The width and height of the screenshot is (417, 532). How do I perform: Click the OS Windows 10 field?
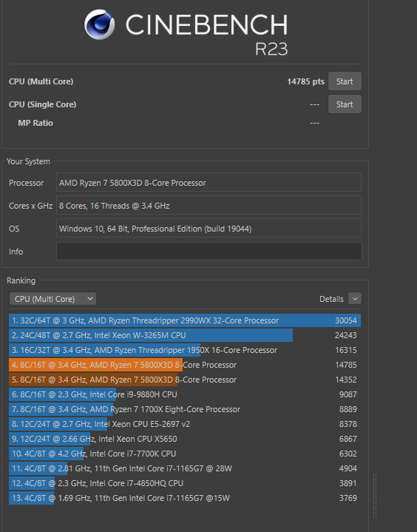click(x=208, y=229)
